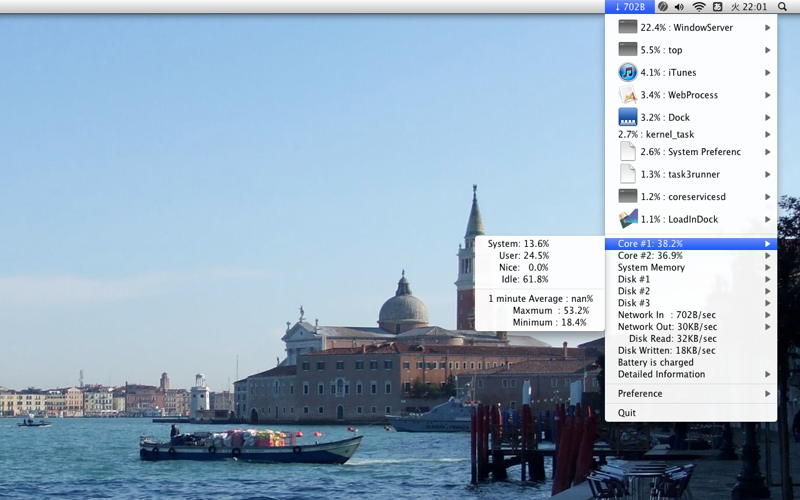Click the 702B network menu bar item
The height and width of the screenshot is (500, 800).
click(x=630, y=7)
